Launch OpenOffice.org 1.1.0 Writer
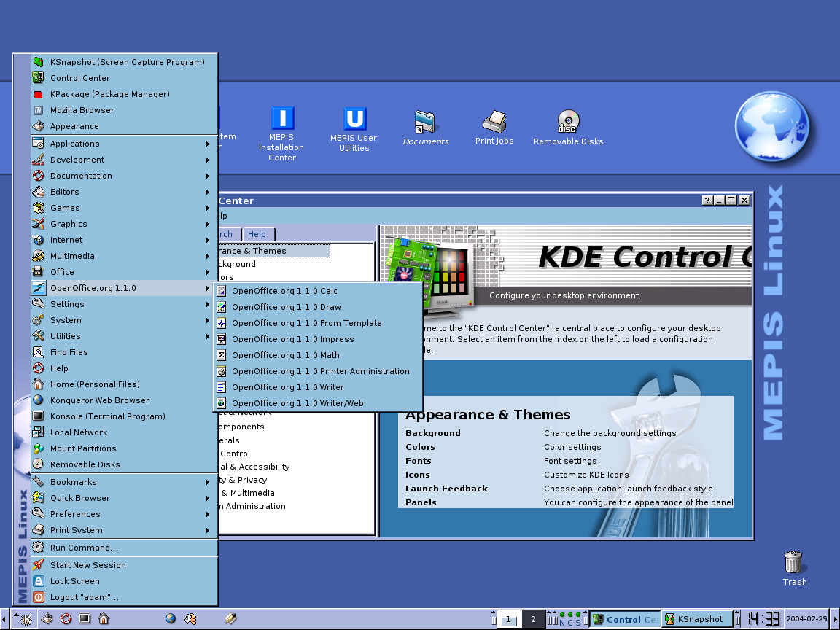The width and height of the screenshot is (840, 630). click(x=318, y=387)
